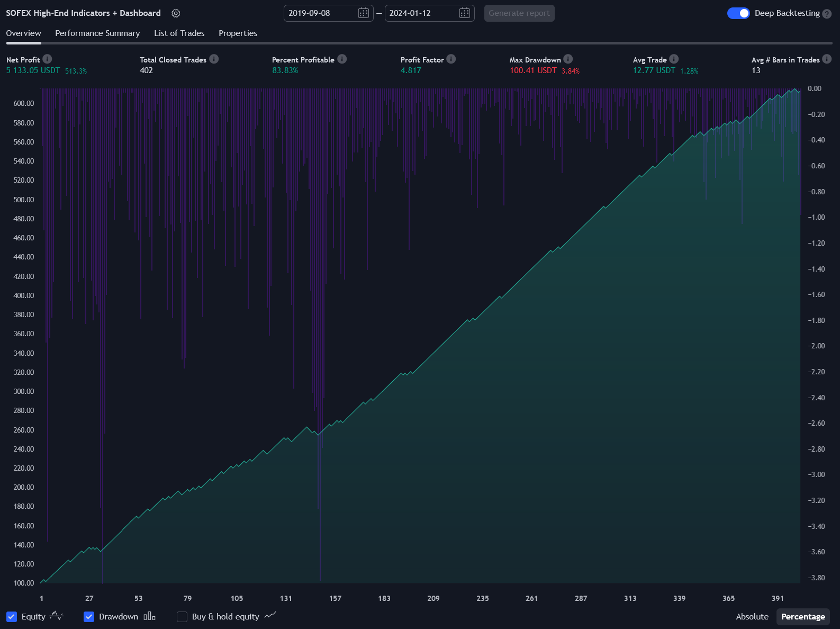This screenshot has width=840, height=629.
Task: Click Max Drawdown info icon
Action: click(568, 59)
